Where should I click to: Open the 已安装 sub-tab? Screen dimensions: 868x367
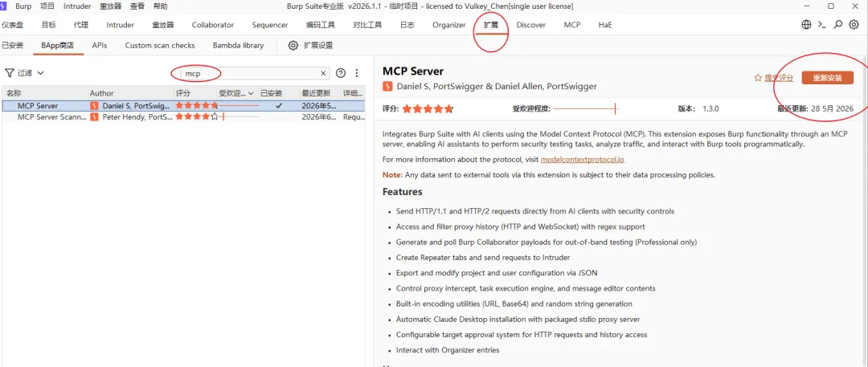[x=12, y=46]
